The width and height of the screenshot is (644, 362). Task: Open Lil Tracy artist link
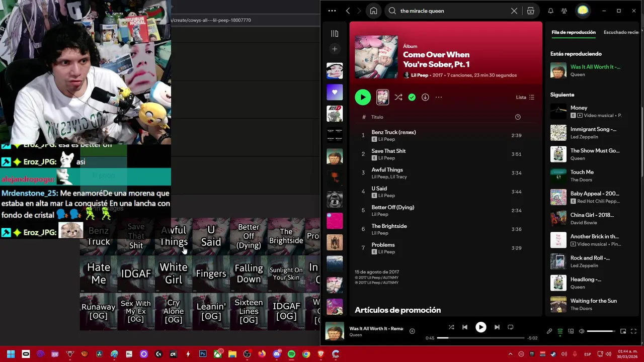pos(399,177)
